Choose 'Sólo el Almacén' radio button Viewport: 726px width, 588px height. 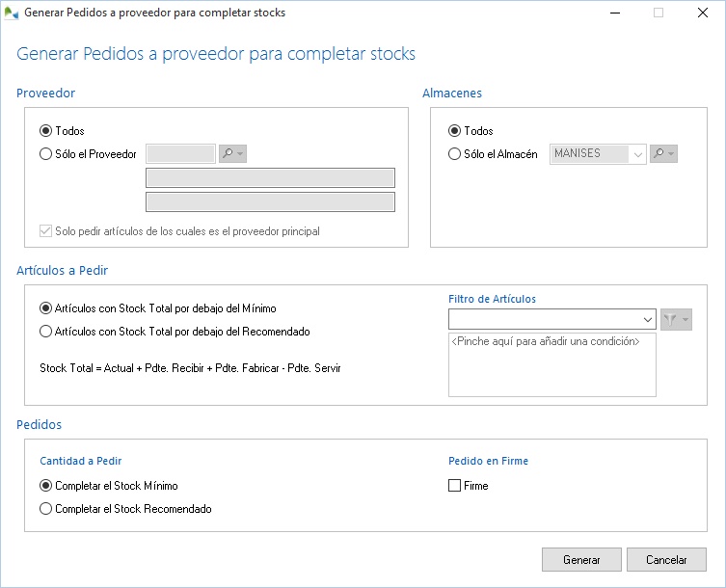[454, 154]
